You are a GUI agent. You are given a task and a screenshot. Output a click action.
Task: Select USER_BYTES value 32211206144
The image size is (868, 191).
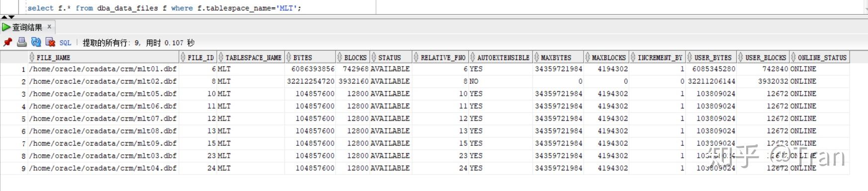(711, 81)
